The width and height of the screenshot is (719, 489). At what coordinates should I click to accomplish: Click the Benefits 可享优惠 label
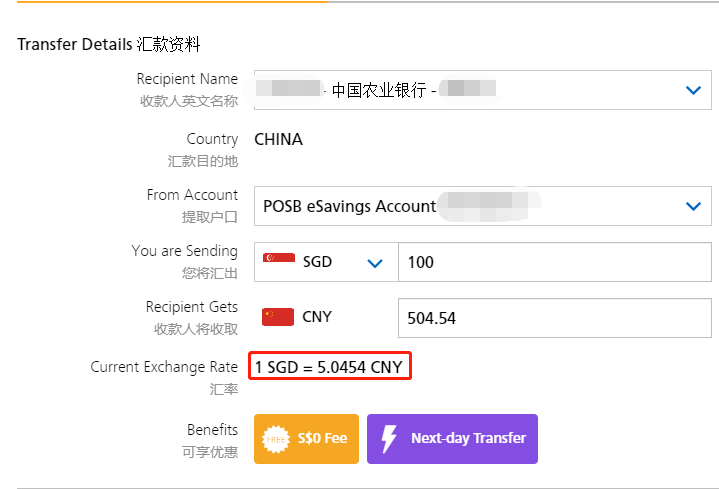coord(212,430)
